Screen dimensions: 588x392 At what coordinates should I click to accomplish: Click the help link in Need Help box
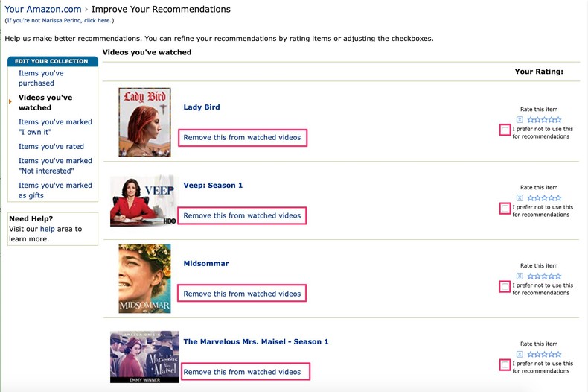coord(47,229)
